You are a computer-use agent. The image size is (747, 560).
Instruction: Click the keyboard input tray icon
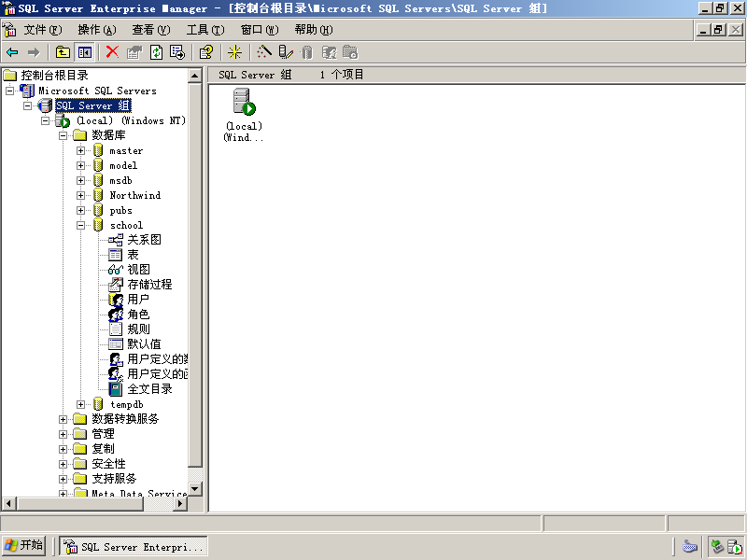point(690,546)
